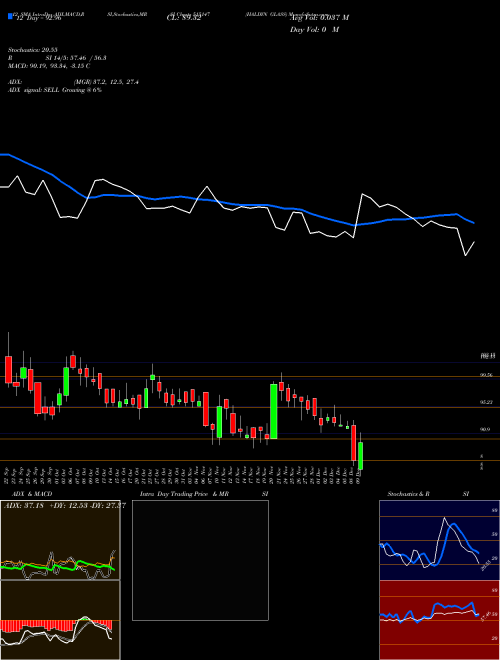The image size is (500, 660).
Task: Click the 99.56 price axis label
Action: (487, 375)
